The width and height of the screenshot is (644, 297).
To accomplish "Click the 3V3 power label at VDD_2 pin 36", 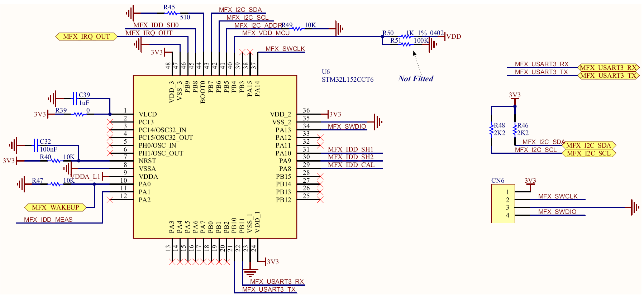I will coord(335,114).
